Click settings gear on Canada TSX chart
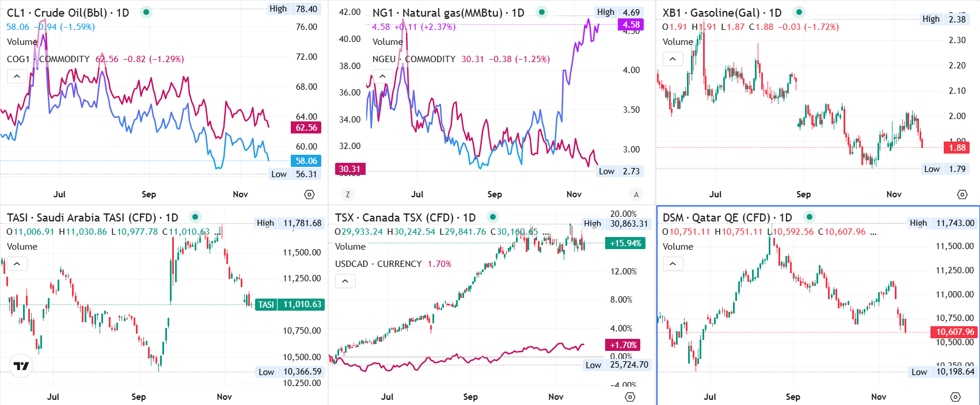Viewport: 980px width, 405px height. click(x=630, y=397)
